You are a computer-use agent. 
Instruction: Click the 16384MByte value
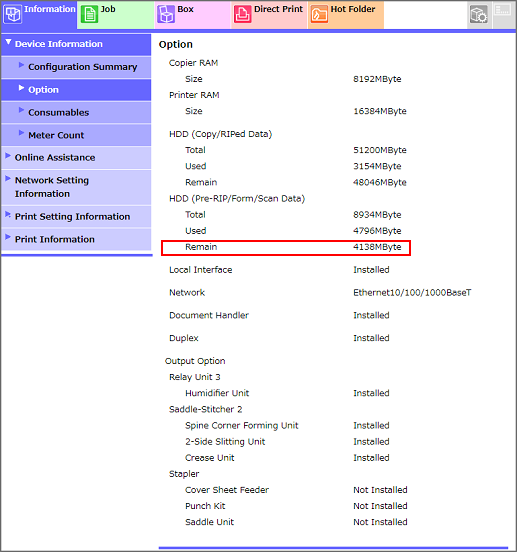(380, 111)
